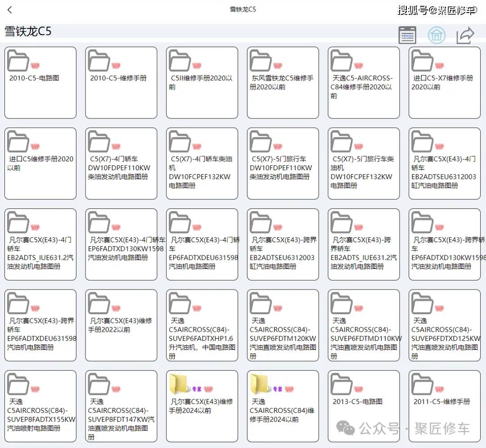Open C5(X7)-5门旅行车 DW10FDPEF110KW folder
Screen dimensions: 486x448
click(x=283, y=164)
